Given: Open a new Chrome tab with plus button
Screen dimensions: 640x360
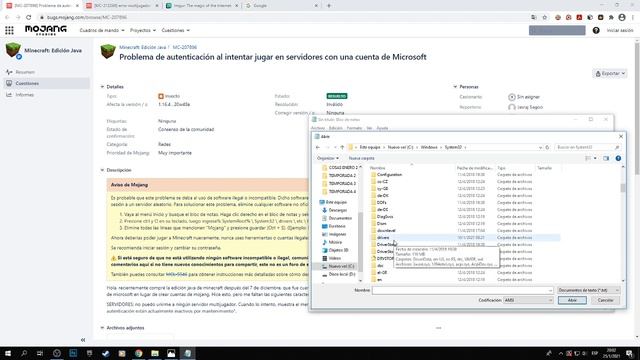Looking at the screenshot, I should click(x=329, y=6).
